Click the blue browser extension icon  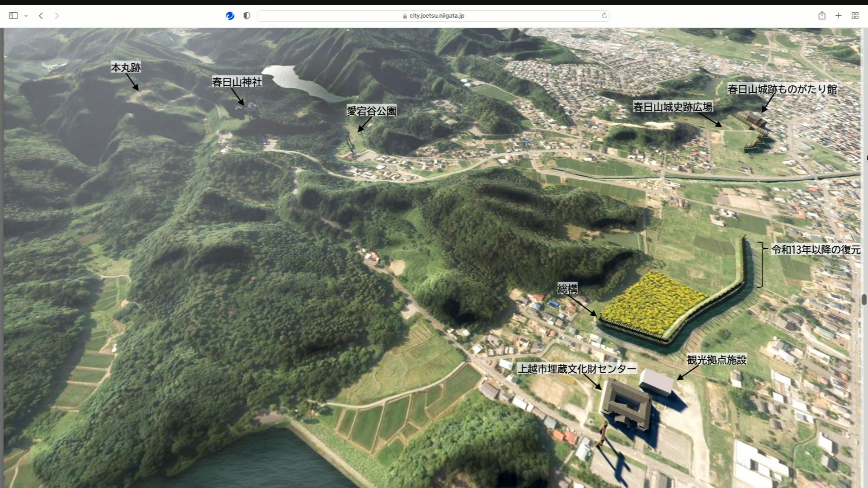[x=230, y=16]
